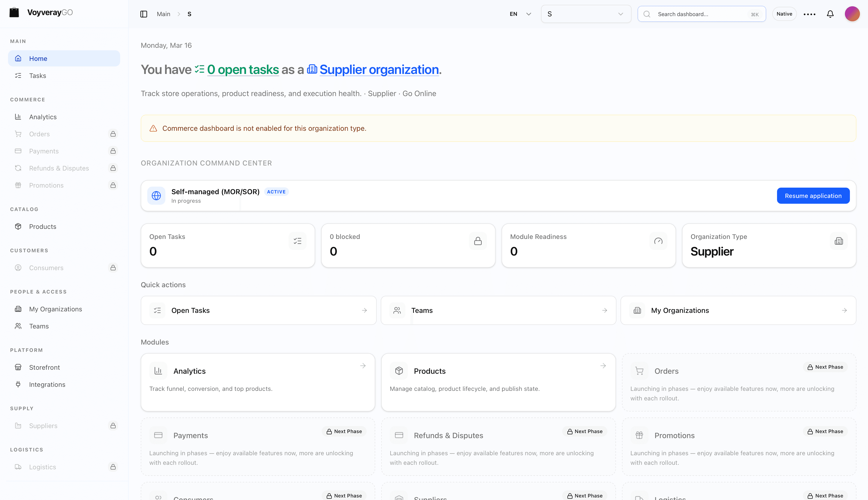Open the Open Tasks quick action
Image resolution: width=868 pixels, height=500 pixels.
pos(258,310)
